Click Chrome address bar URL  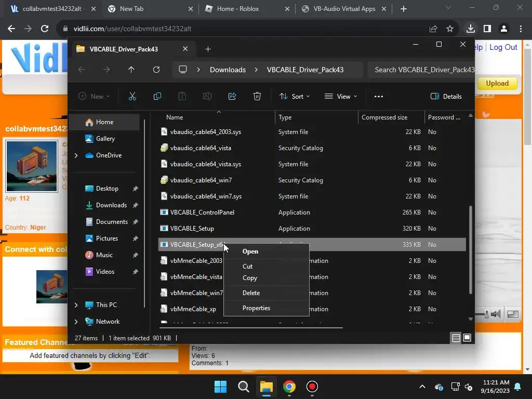[x=132, y=29]
